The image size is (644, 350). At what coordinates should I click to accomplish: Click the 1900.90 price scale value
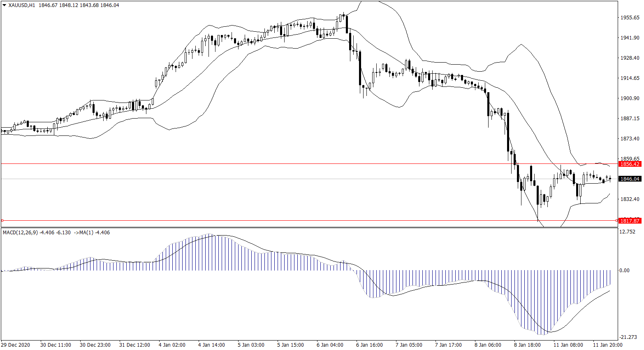pyautogui.click(x=630, y=98)
